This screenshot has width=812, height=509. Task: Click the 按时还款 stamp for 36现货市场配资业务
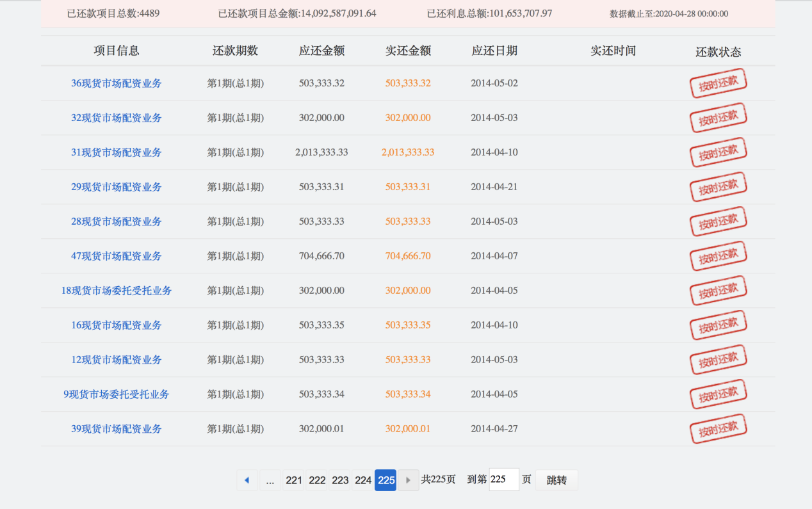(718, 83)
